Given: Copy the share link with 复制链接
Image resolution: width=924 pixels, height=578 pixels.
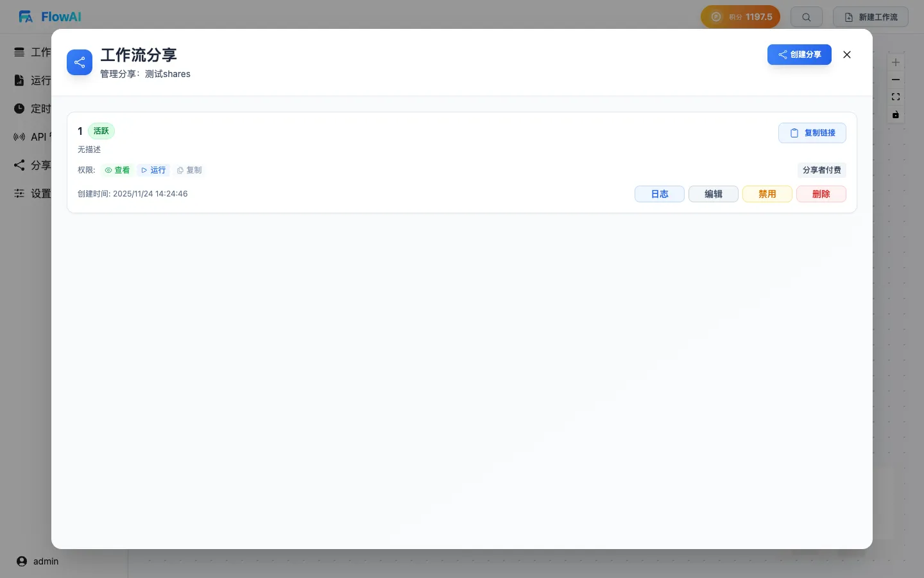Looking at the screenshot, I should pos(812,133).
